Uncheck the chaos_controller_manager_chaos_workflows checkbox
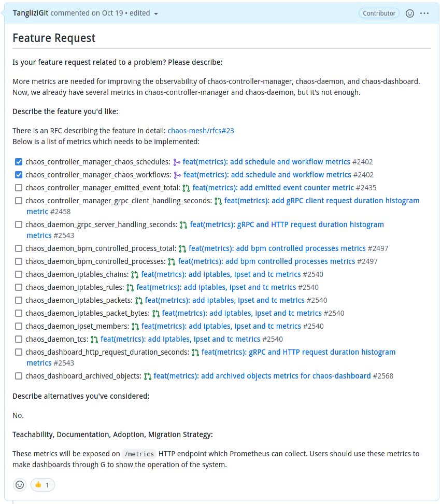The width and height of the screenshot is (441, 504). (x=19, y=175)
